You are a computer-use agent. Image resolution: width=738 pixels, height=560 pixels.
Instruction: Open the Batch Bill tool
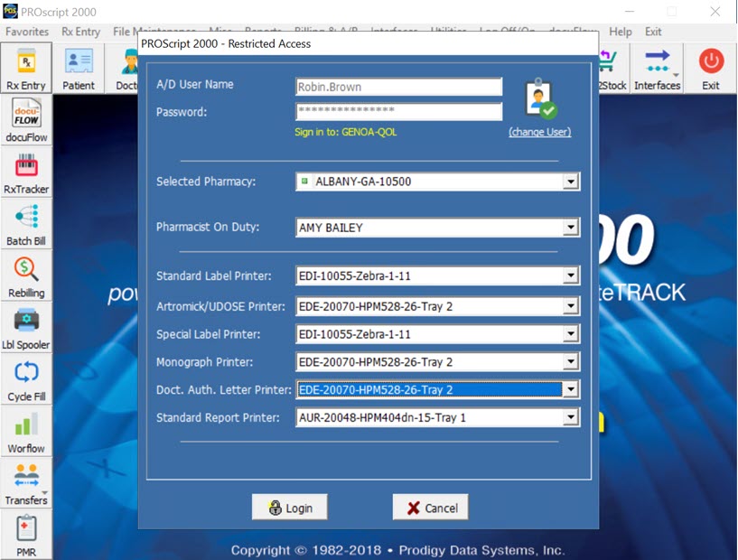coord(26,224)
